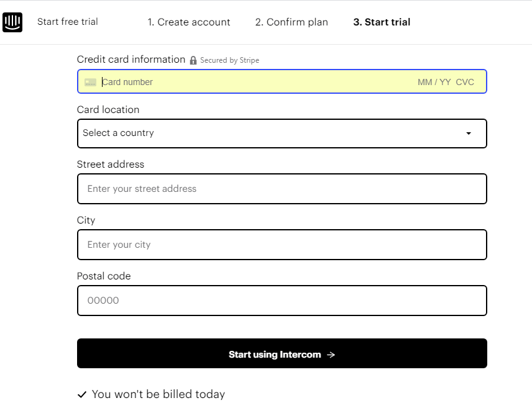Click the Start free trial label
The width and height of the screenshot is (532, 403).
[x=68, y=22]
